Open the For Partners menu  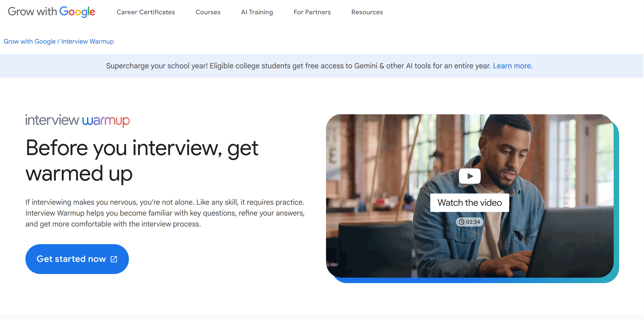(x=312, y=12)
